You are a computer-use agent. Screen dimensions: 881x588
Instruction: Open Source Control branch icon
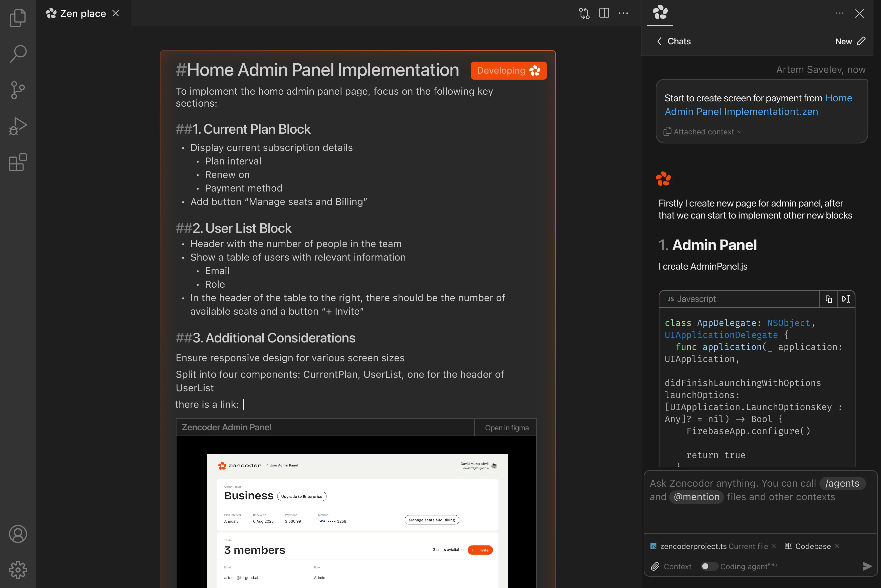pyautogui.click(x=18, y=90)
